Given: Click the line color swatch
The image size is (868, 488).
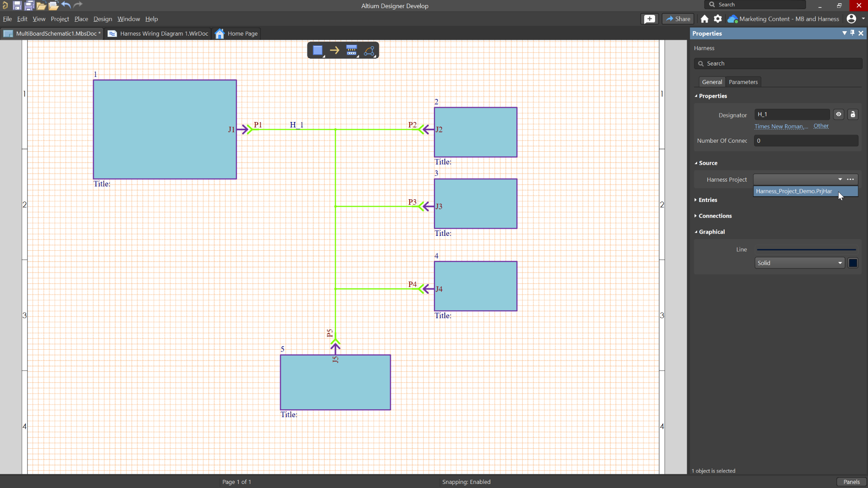Looking at the screenshot, I should tap(853, 263).
